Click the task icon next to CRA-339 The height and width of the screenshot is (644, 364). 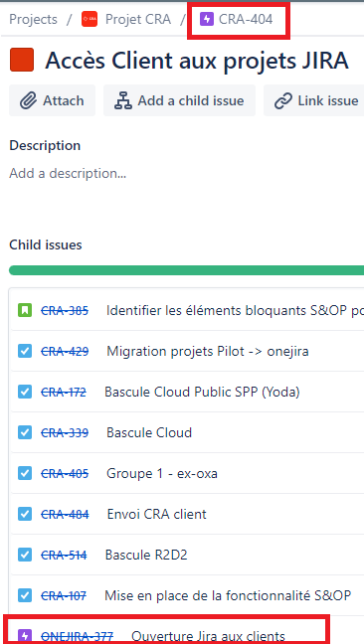point(25,432)
